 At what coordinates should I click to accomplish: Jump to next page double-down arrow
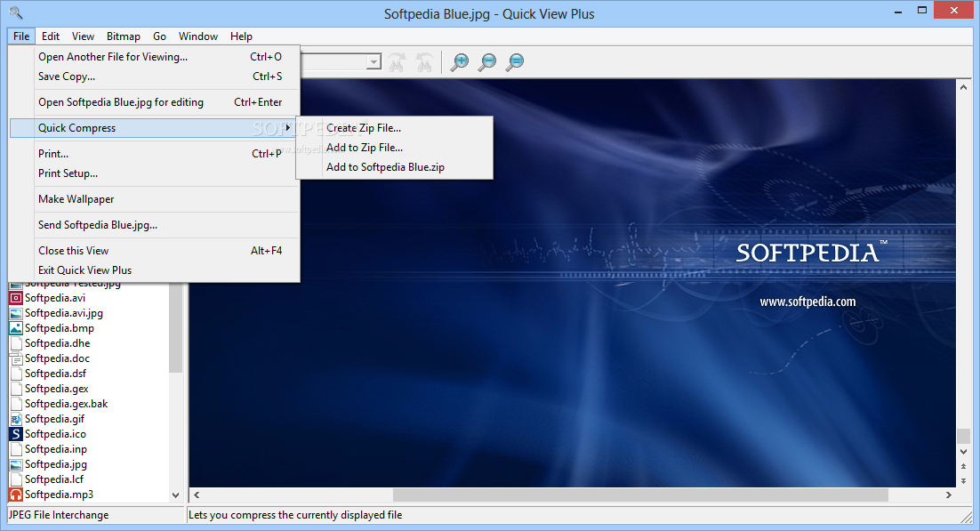point(963,480)
